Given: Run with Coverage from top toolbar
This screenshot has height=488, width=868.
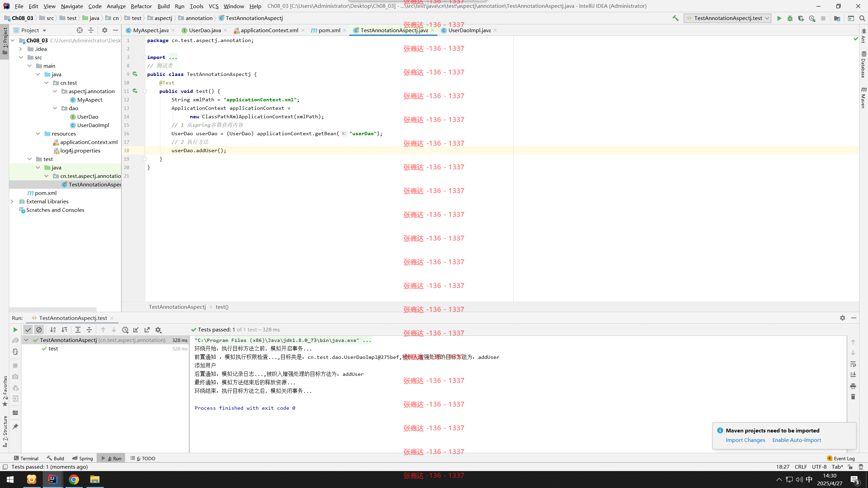Looking at the screenshot, I should (801, 18).
